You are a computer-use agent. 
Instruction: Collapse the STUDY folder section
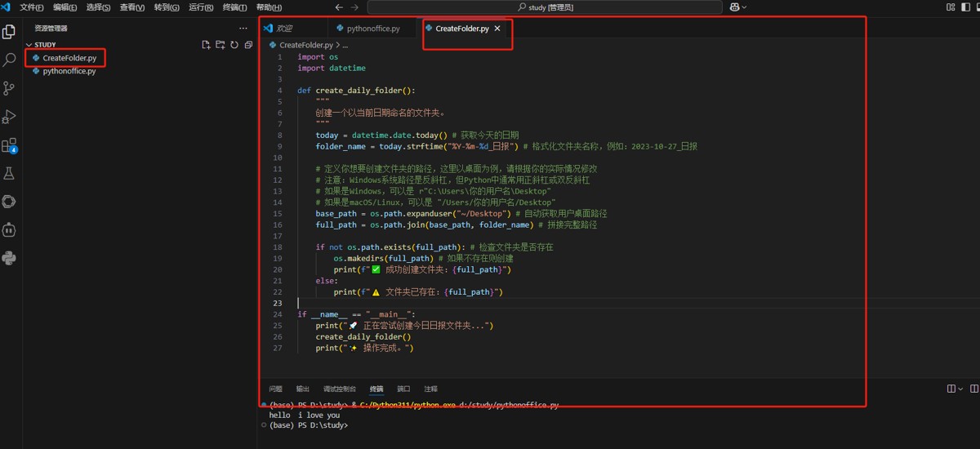pyautogui.click(x=29, y=45)
